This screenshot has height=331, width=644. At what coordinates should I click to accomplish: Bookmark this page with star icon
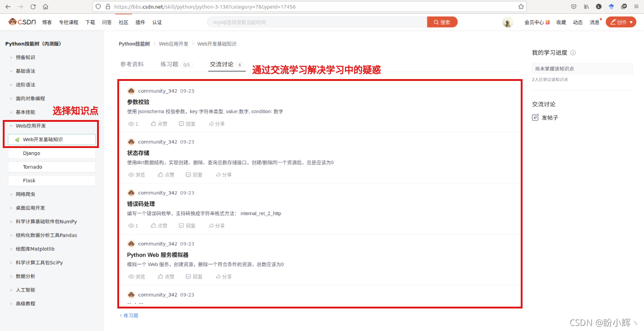(521, 7)
